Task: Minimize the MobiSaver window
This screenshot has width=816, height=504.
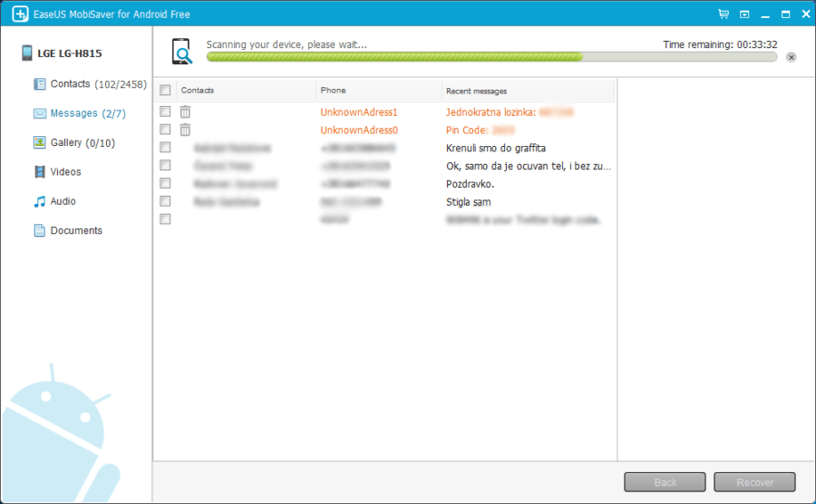Action: click(x=765, y=15)
